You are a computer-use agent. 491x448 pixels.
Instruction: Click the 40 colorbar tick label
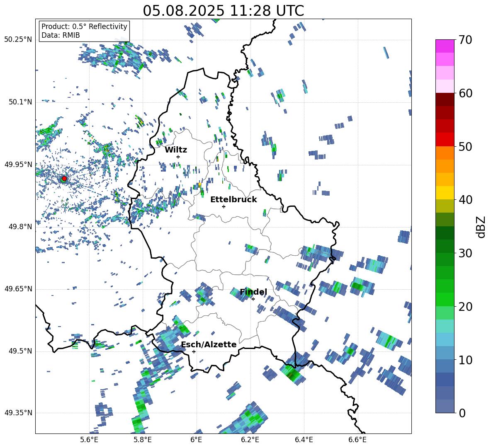coord(465,200)
